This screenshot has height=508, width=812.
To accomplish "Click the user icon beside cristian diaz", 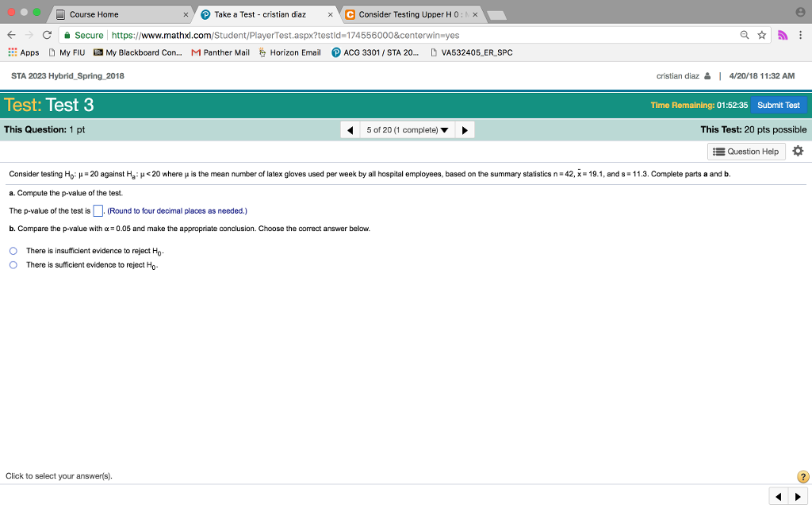I will (x=707, y=76).
